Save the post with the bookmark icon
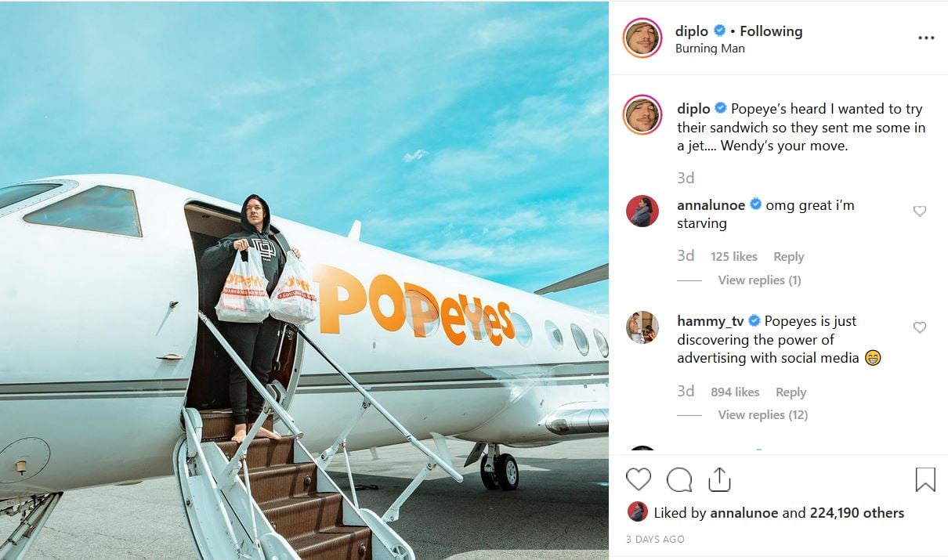This screenshot has width=948, height=560. pos(925,479)
